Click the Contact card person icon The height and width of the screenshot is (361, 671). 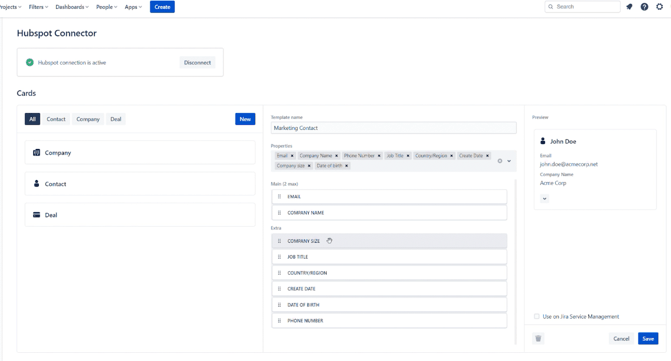pyautogui.click(x=36, y=183)
